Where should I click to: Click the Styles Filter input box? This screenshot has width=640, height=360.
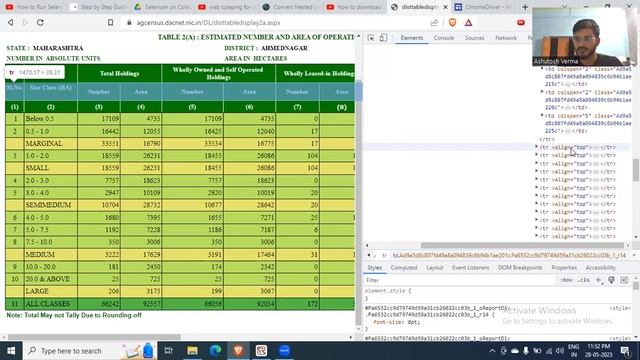(x=459, y=280)
